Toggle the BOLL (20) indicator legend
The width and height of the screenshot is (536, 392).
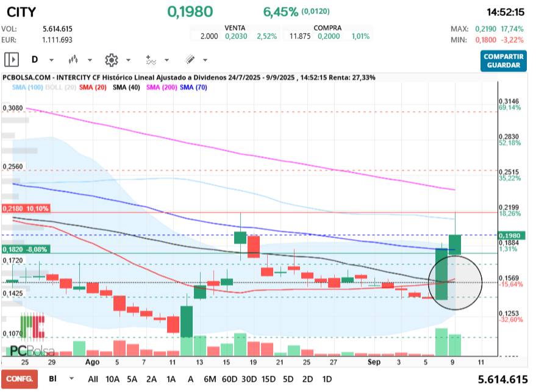[60, 88]
